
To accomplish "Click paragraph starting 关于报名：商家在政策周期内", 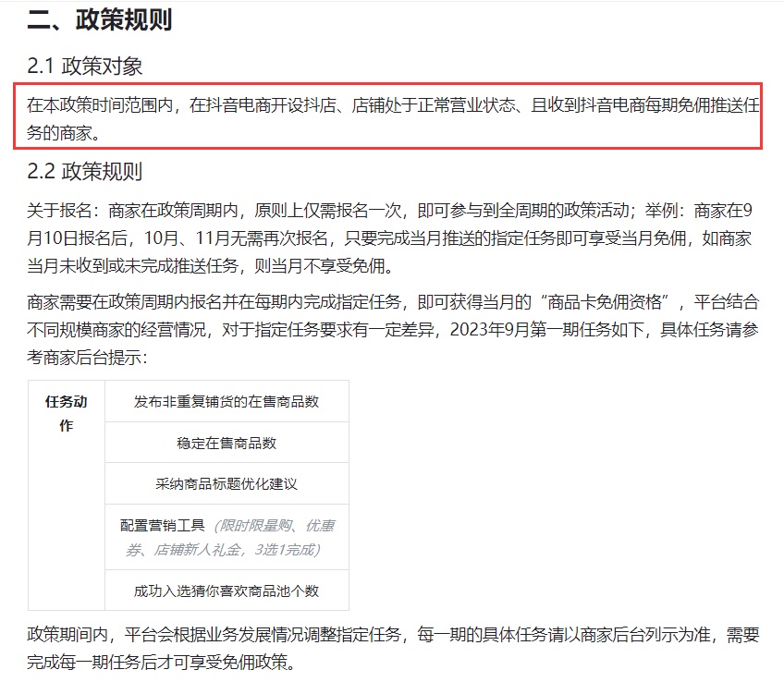I will (x=389, y=237).
